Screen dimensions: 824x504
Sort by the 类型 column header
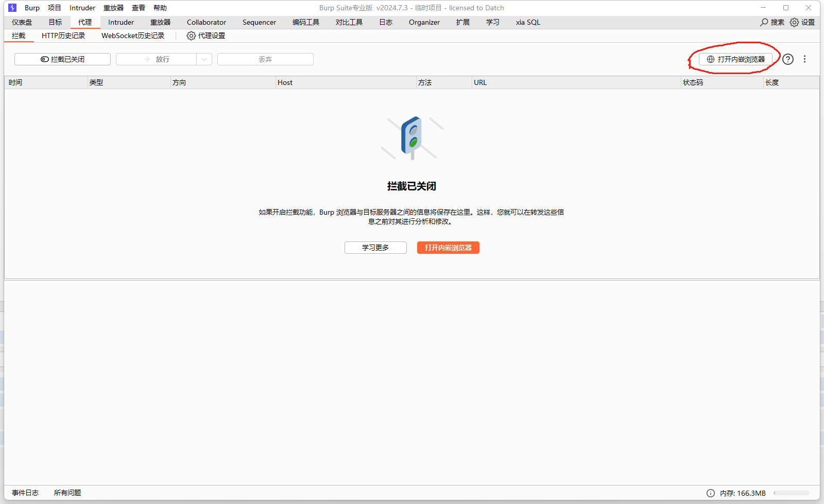(129, 82)
